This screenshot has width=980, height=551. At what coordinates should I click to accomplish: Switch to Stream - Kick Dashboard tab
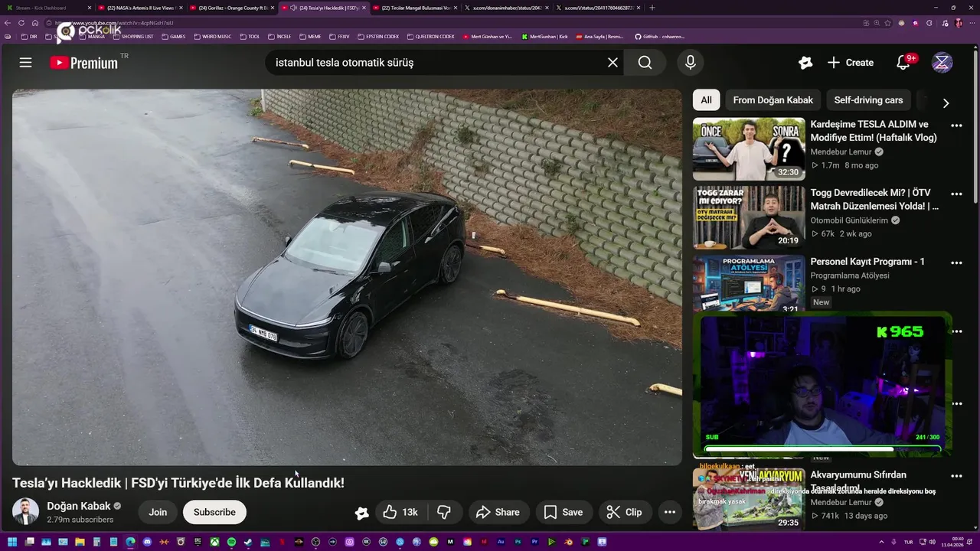(47, 8)
